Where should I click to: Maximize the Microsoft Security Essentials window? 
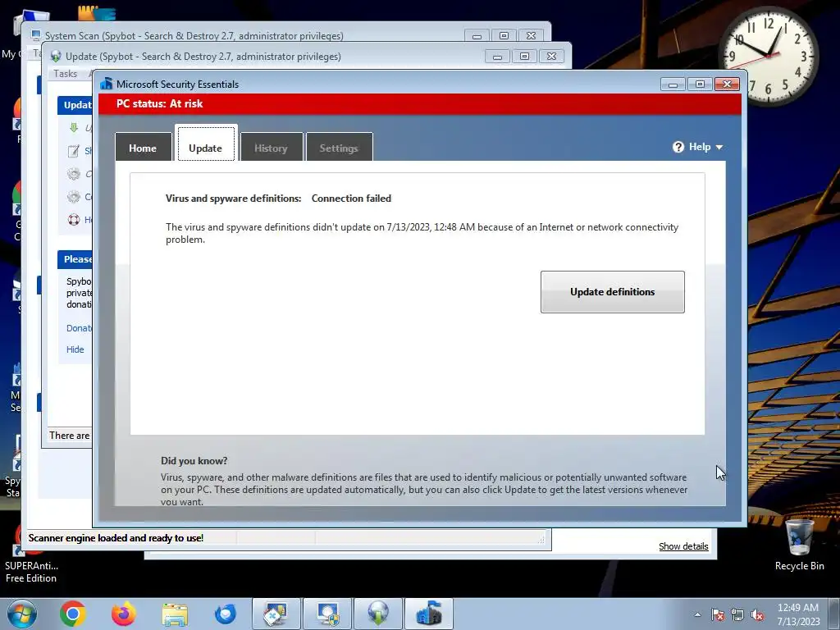pyautogui.click(x=700, y=84)
